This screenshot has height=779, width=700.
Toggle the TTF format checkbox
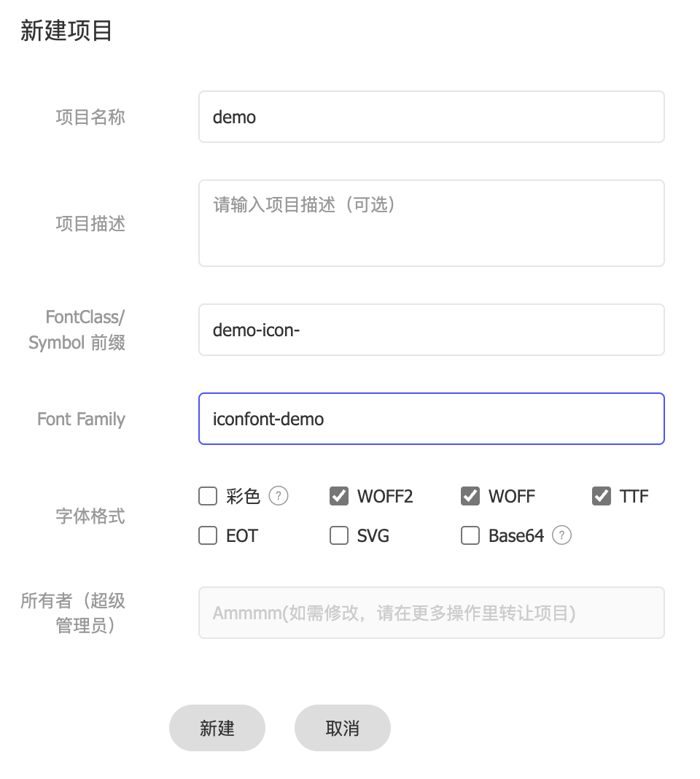pyautogui.click(x=602, y=497)
